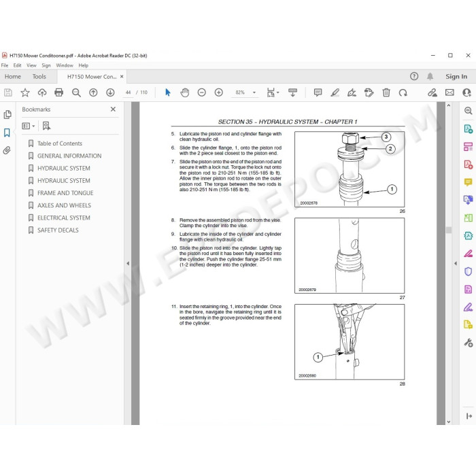Click the scroll down arrow of document
This screenshot has width=476, height=476.
[449, 422]
